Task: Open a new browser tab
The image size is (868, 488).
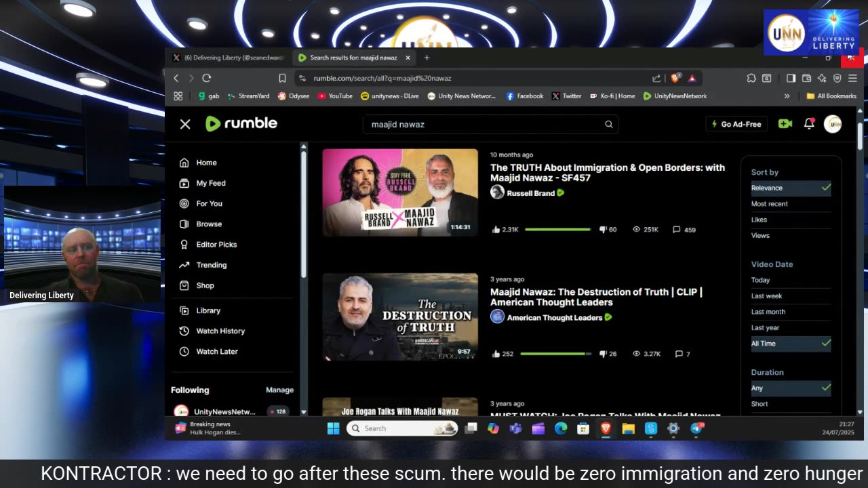Action: pyautogui.click(x=427, y=58)
